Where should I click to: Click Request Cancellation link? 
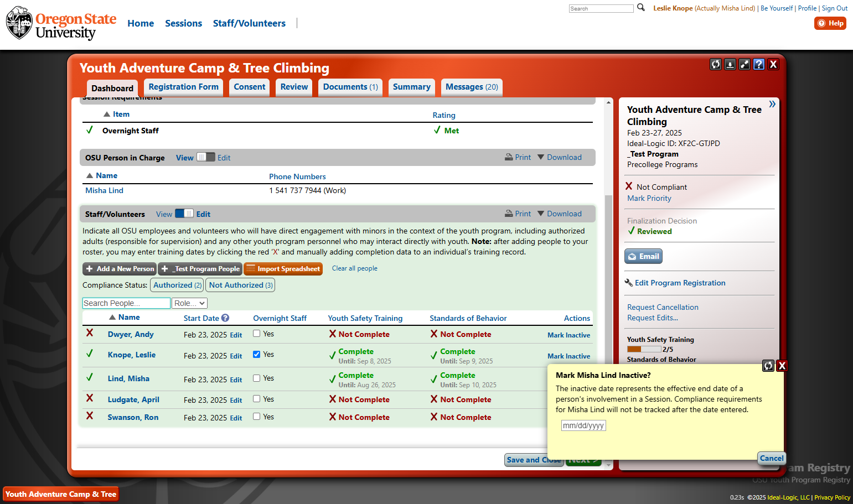(663, 307)
